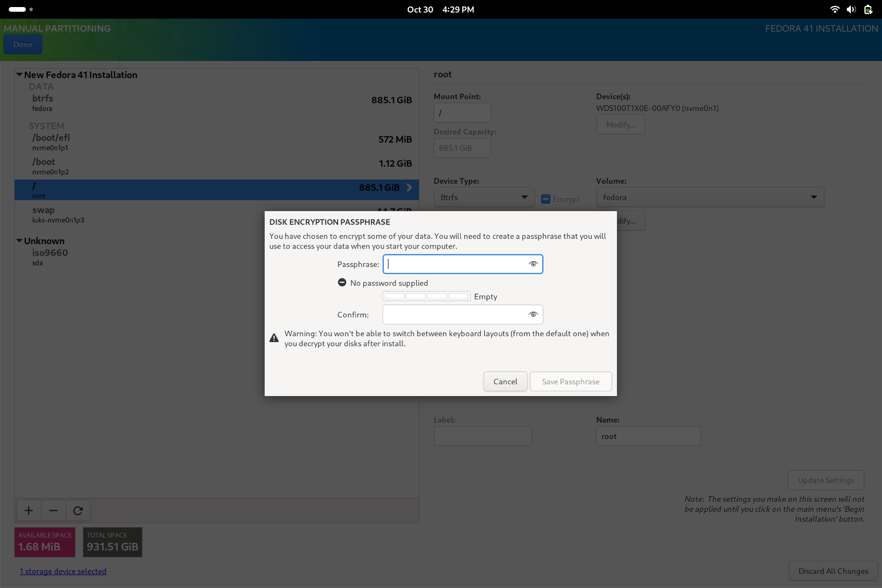The width and height of the screenshot is (882, 588).
Task: Click the reload storage configuration icon
Action: point(78,511)
